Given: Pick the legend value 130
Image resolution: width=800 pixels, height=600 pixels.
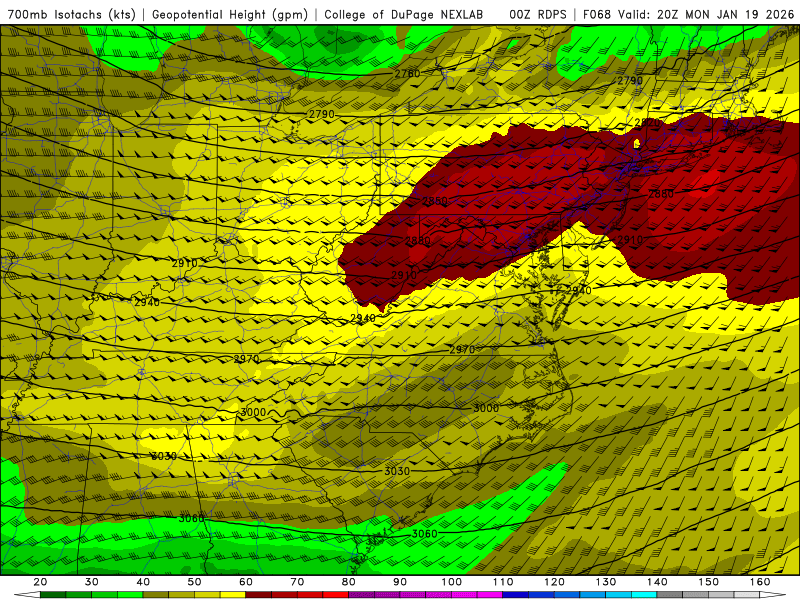Looking at the screenshot, I should (606, 582).
